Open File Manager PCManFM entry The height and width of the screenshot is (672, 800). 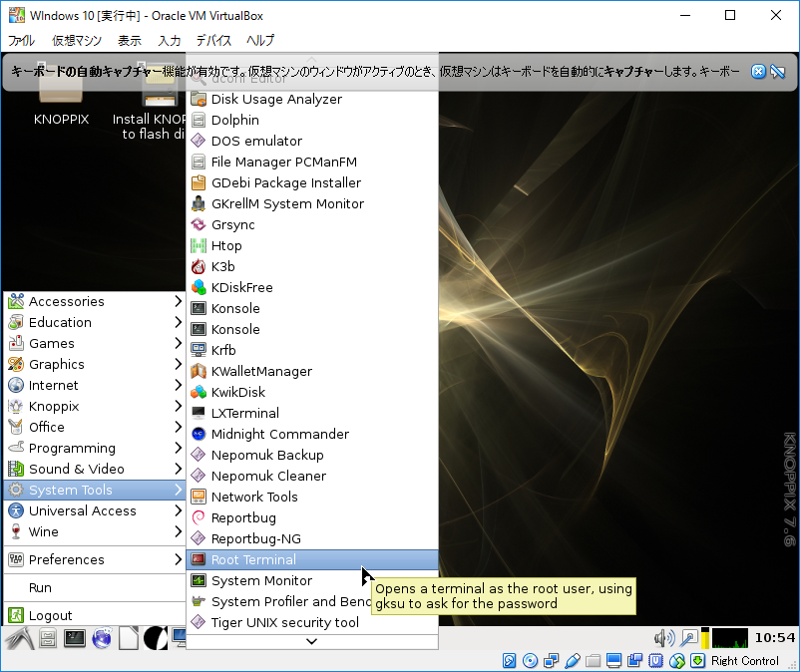[312, 162]
